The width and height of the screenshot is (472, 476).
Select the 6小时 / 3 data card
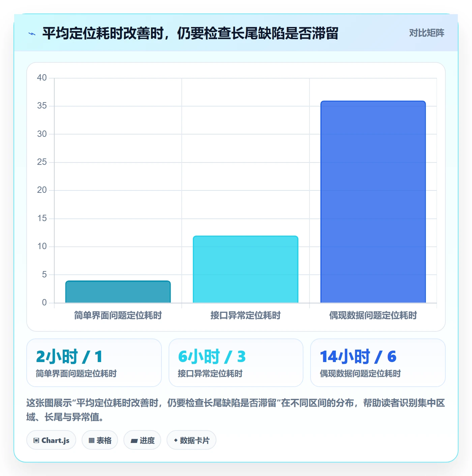[x=236, y=363]
